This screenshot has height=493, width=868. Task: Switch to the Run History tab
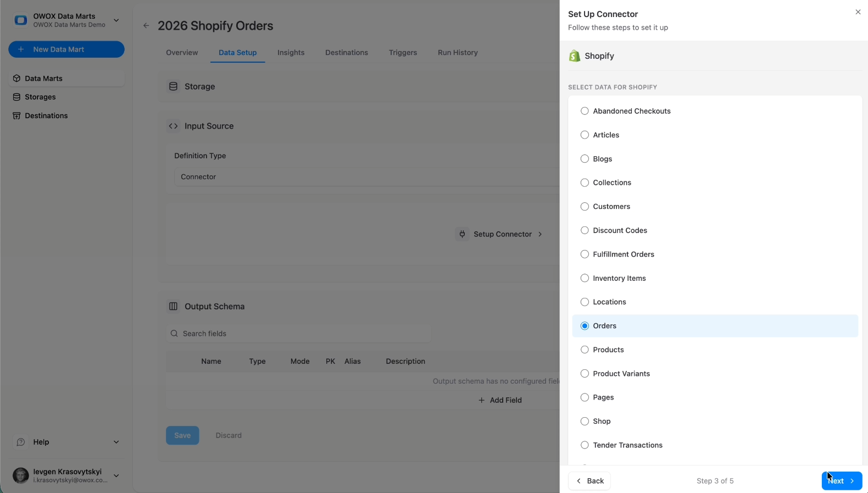[458, 53]
